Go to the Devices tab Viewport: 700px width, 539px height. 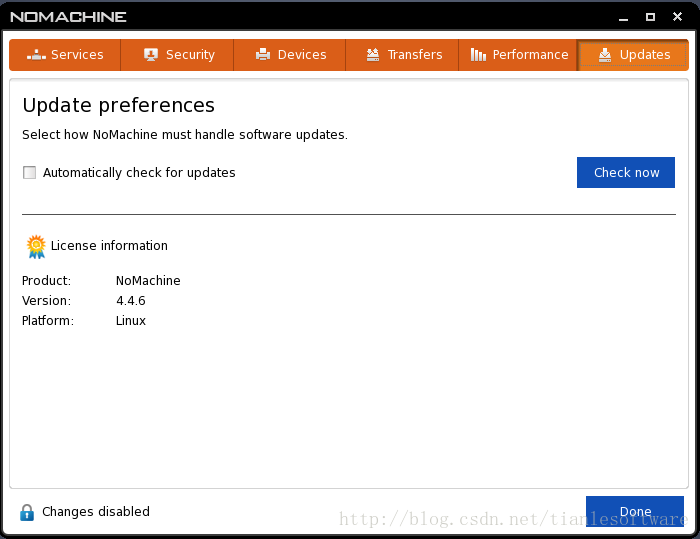coord(290,54)
